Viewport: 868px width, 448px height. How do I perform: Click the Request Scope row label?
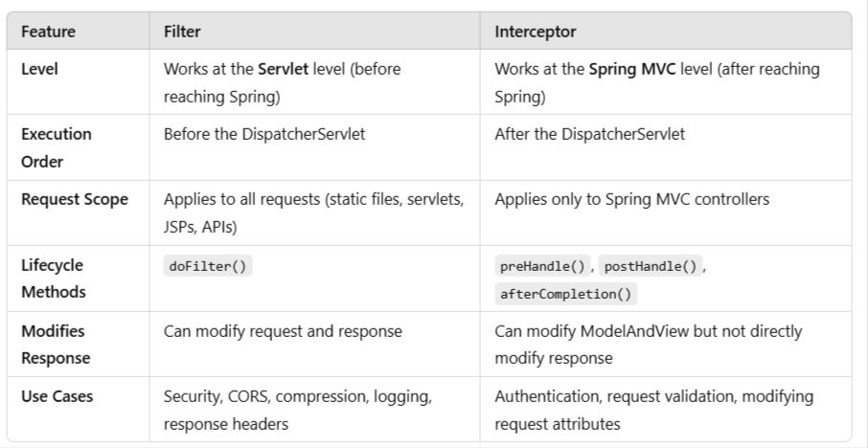pyautogui.click(x=75, y=199)
